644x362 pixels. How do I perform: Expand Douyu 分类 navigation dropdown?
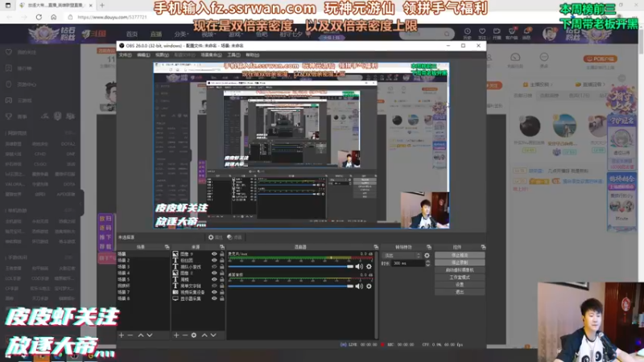[181, 34]
